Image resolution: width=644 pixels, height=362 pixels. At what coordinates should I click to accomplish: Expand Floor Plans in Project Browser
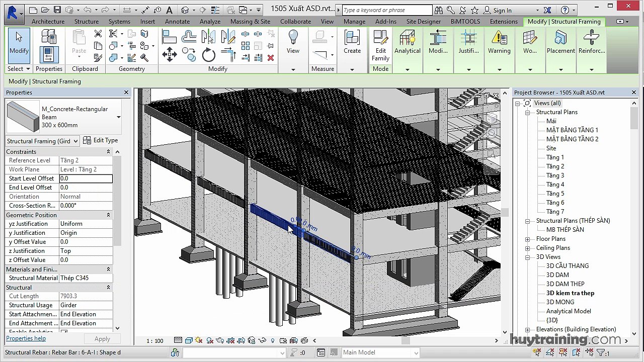(x=527, y=239)
